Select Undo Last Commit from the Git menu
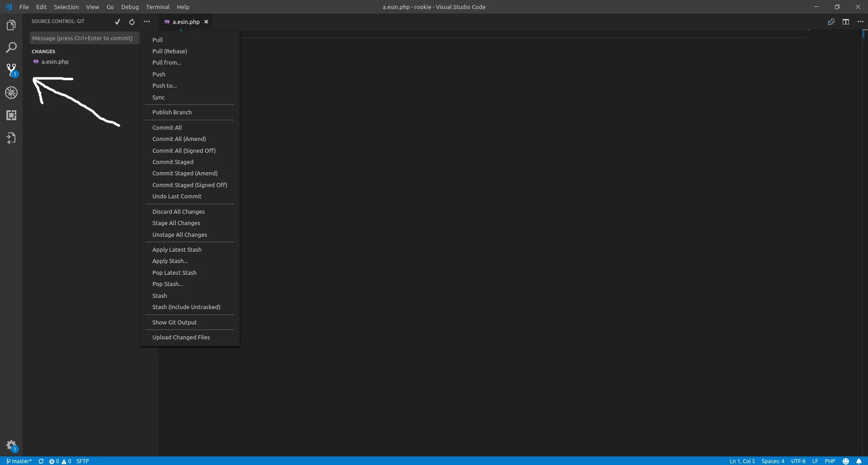Viewport: 868px width, 465px height. click(177, 196)
